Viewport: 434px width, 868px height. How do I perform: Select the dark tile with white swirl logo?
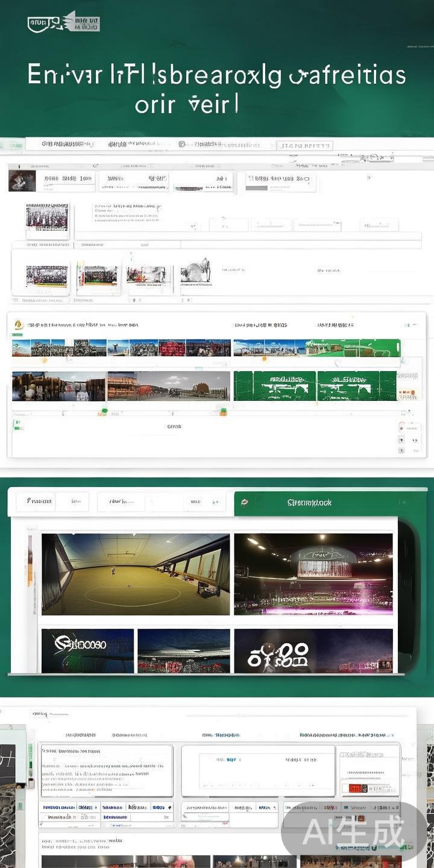87,650
